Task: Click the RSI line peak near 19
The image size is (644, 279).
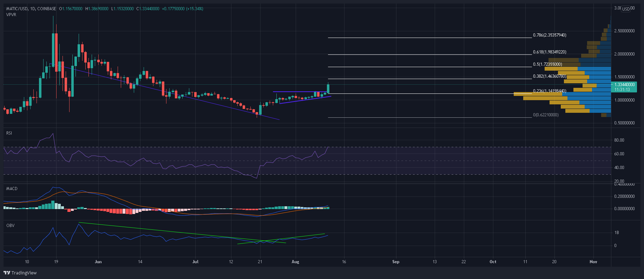Action: tap(53, 134)
